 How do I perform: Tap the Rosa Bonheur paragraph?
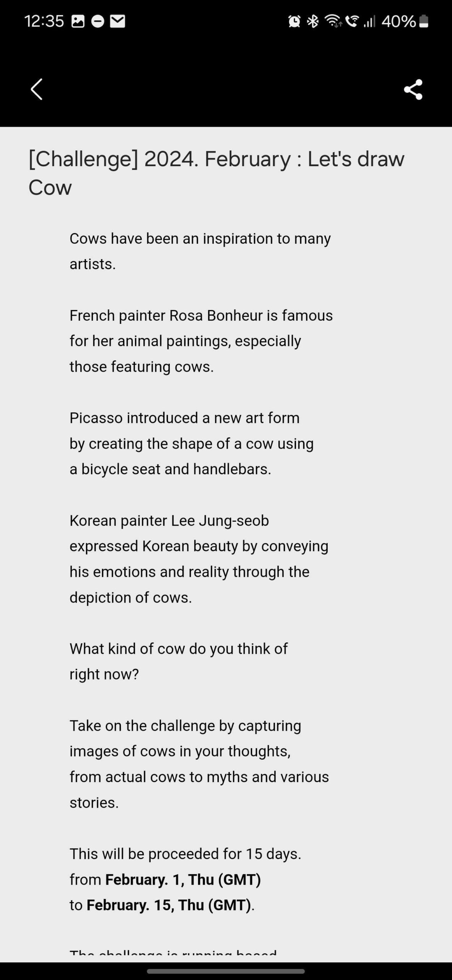(201, 341)
